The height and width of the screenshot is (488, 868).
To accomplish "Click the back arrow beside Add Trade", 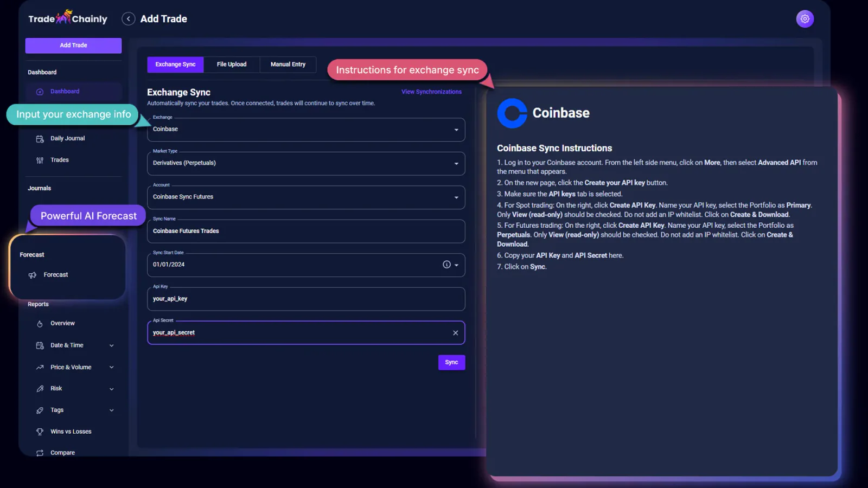I will [128, 18].
